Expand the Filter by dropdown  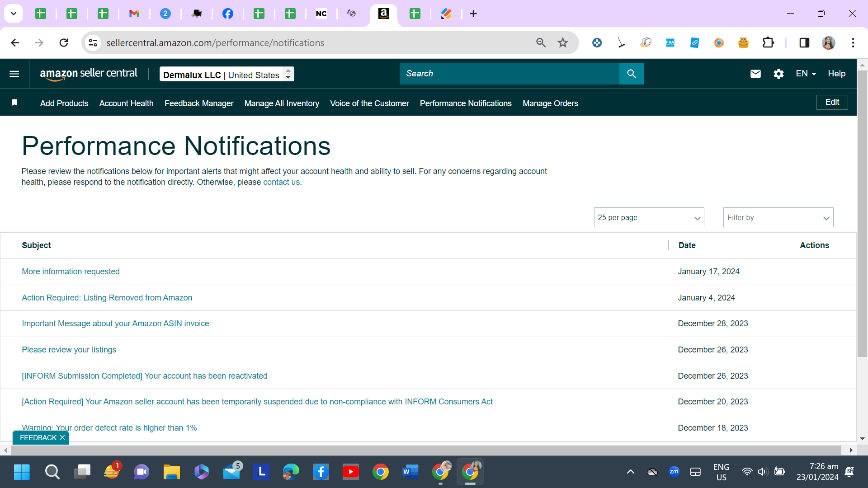778,217
